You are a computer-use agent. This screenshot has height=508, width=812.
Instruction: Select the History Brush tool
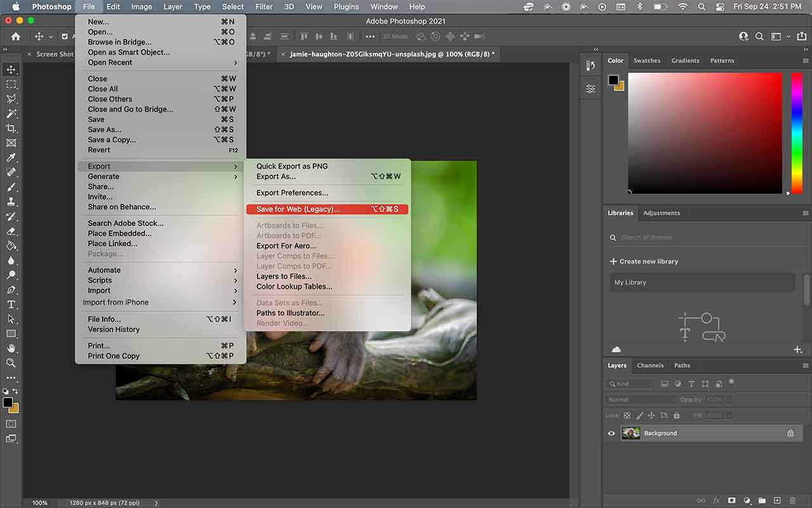click(x=11, y=217)
